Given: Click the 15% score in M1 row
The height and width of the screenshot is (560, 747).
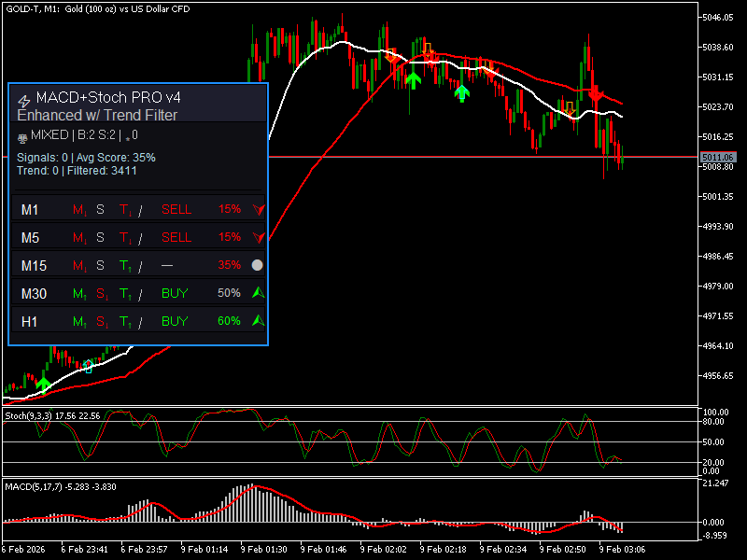Looking at the screenshot, I should tap(230, 209).
